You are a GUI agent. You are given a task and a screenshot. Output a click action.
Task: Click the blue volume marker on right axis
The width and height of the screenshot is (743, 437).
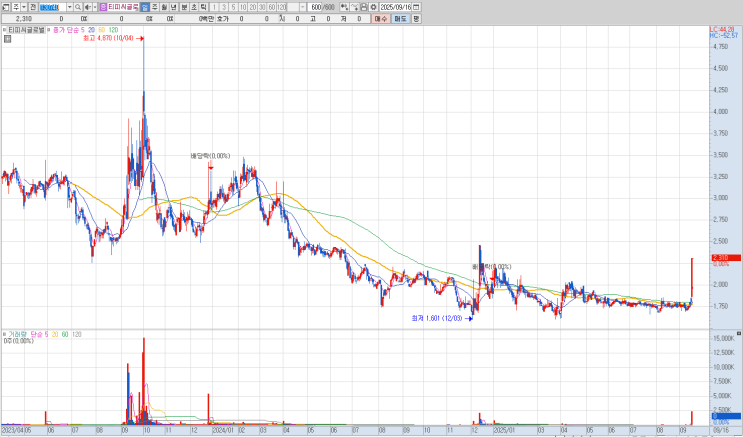[725, 416]
